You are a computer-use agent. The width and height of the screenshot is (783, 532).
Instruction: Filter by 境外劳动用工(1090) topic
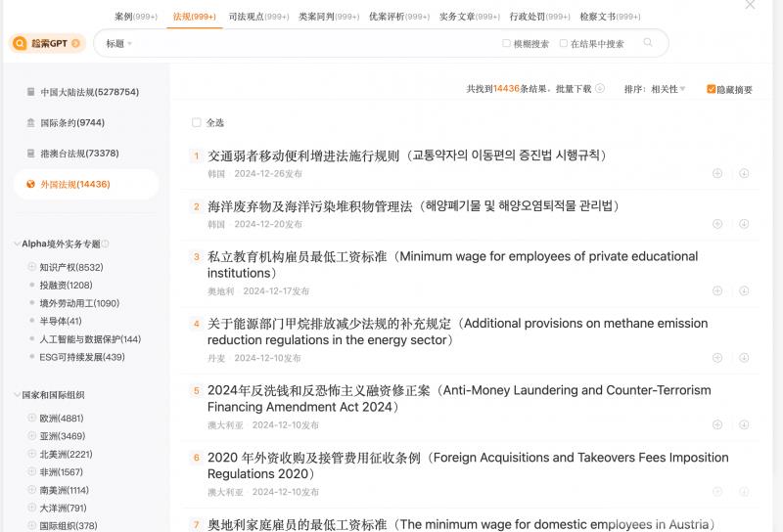tap(79, 303)
